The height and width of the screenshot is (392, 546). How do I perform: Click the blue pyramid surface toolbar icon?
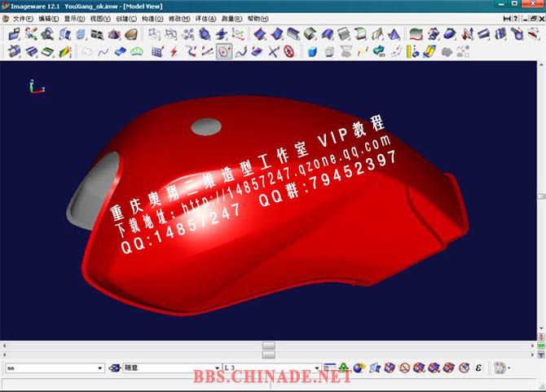click(x=394, y=34)
